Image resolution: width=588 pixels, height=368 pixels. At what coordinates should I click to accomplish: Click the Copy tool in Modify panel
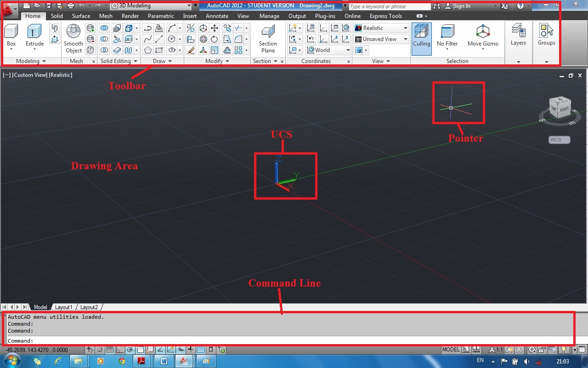click(x=227, y=28)
